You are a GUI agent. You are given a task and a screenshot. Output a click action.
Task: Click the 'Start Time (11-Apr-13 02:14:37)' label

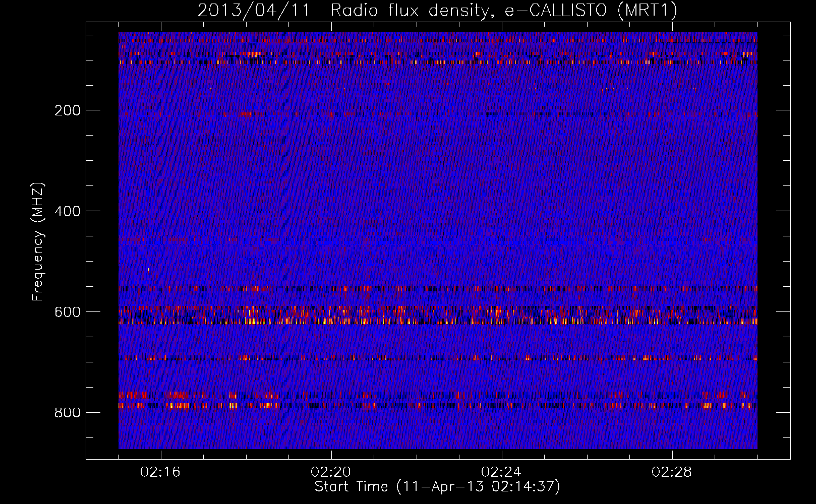437,487
